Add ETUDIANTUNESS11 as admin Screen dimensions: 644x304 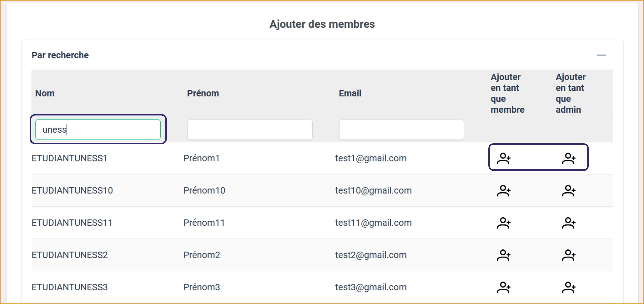pos(568,223)
